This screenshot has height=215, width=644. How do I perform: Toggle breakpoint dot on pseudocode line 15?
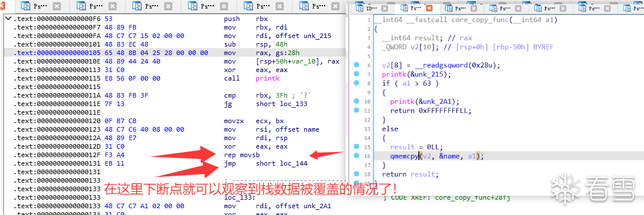click(x=356, y=146)
